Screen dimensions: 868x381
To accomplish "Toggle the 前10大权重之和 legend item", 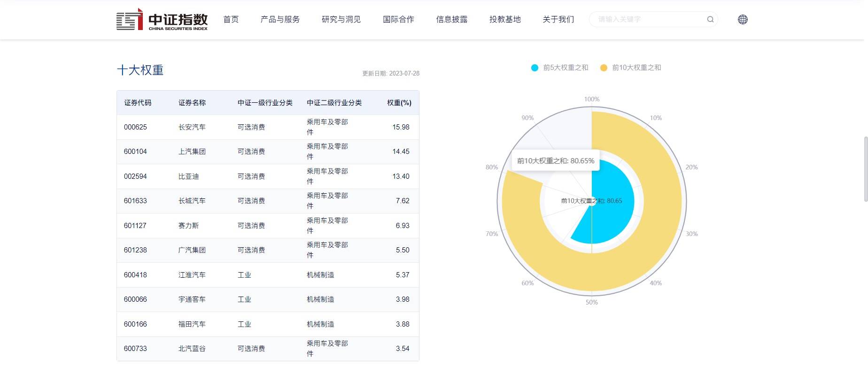I will (631, 68).
